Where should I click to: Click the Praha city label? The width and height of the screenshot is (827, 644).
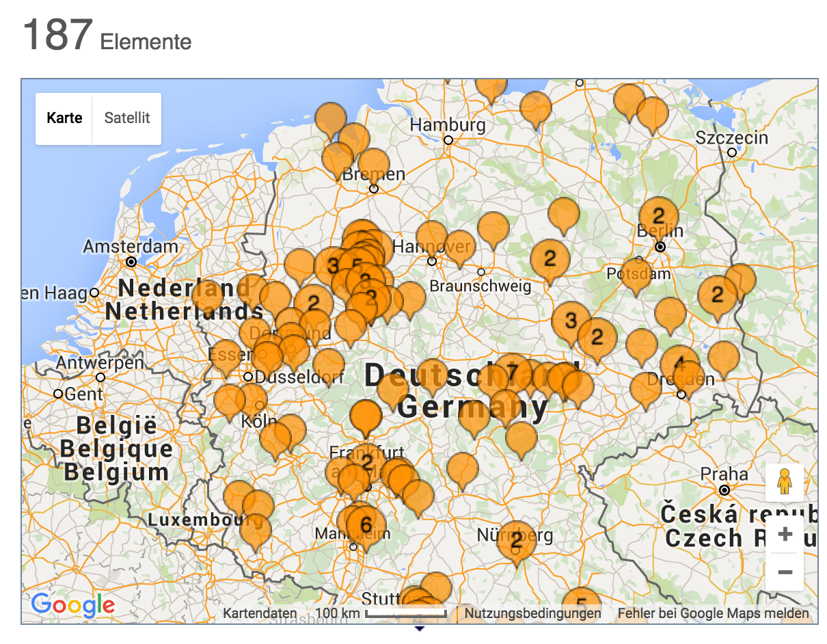click(x=724, y=473)
